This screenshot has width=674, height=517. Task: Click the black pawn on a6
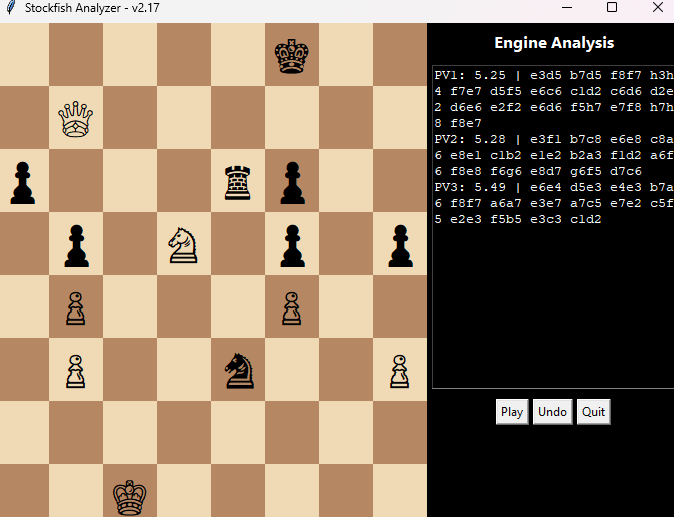coord(22,182)
